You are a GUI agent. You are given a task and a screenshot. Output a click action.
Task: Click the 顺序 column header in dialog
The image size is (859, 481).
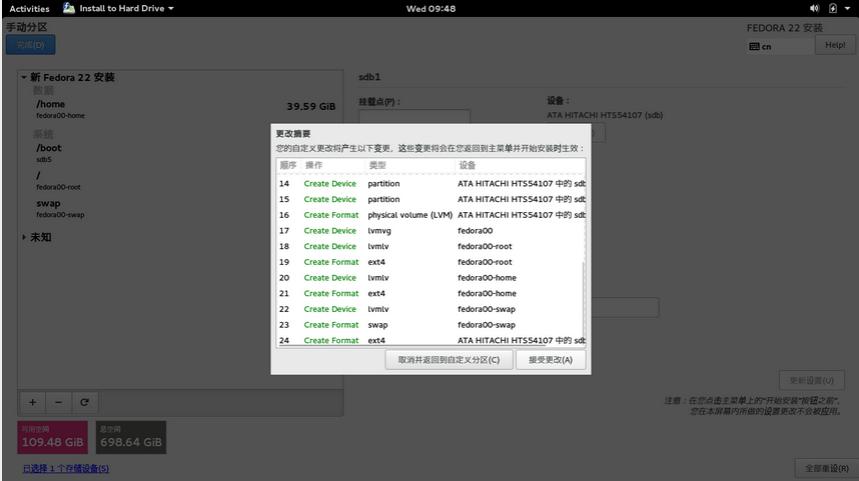[288, 165]
